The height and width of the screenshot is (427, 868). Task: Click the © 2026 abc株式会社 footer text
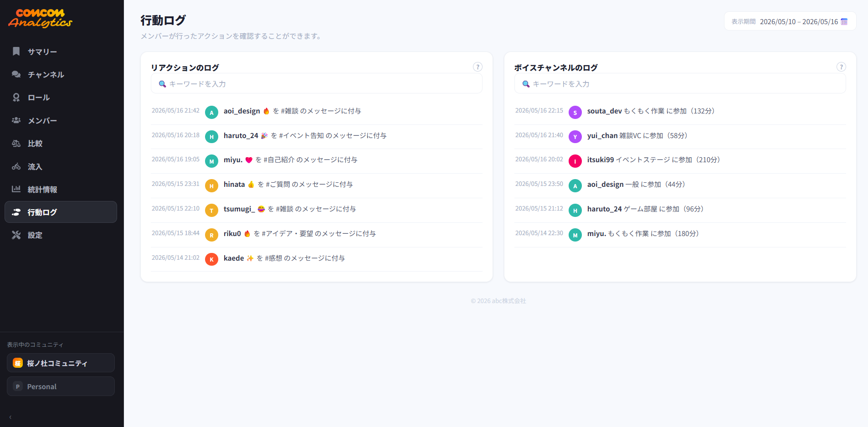pos(498,301)
